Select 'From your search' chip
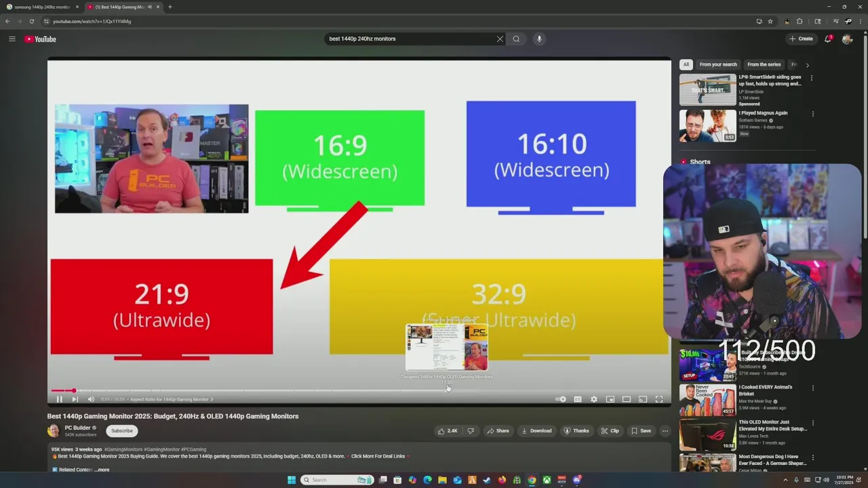This screenshot has height=488, width=868. tap(718, 64)
